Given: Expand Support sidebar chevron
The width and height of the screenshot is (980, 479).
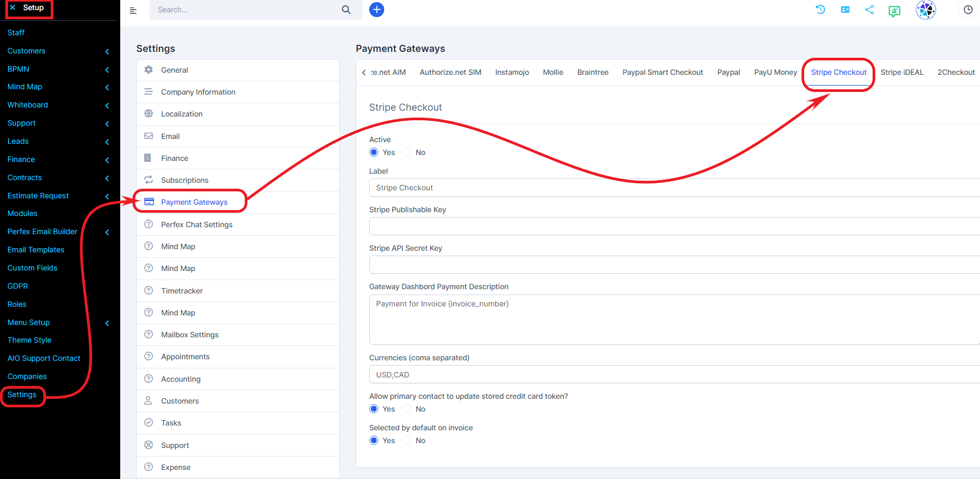Looking at the screenshot, I should [107, 123].
